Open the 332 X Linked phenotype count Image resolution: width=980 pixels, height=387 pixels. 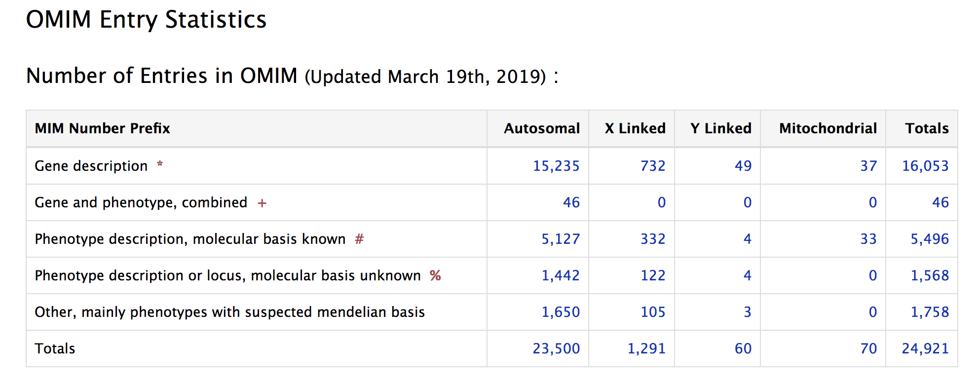(652, 239)
